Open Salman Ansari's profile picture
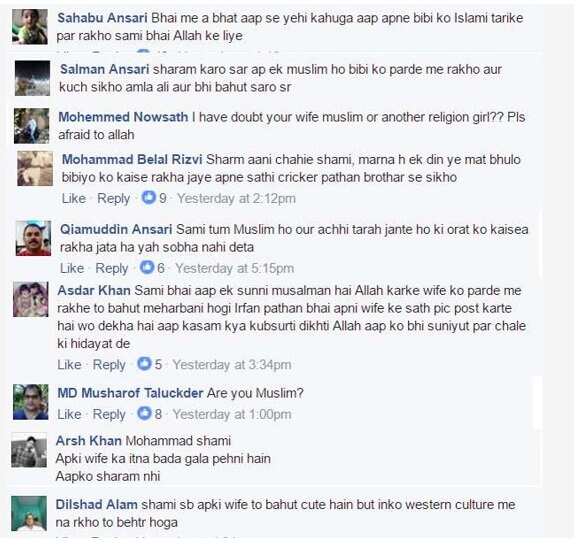This screenshot has height=549, width=582. click(32, 78)
